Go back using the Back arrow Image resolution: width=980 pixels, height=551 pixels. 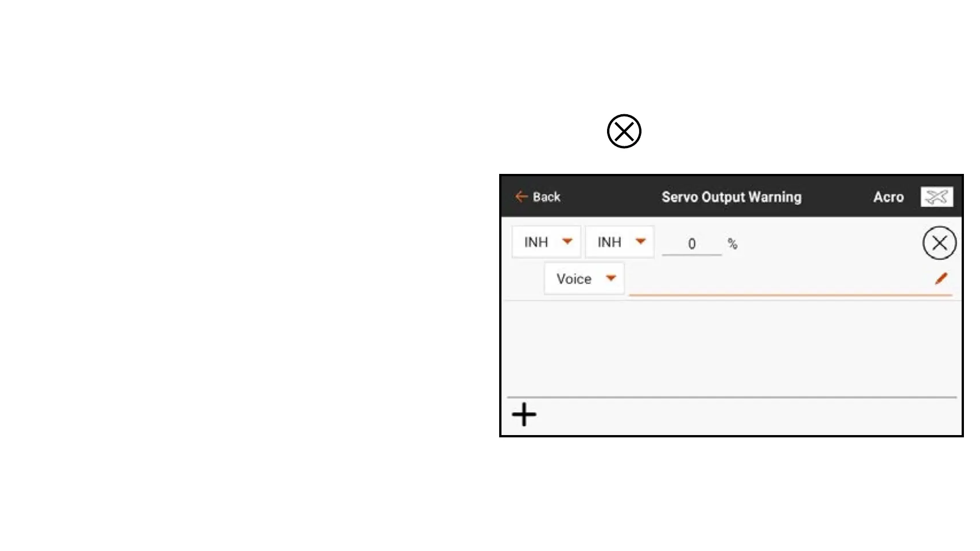coord(537,197)
